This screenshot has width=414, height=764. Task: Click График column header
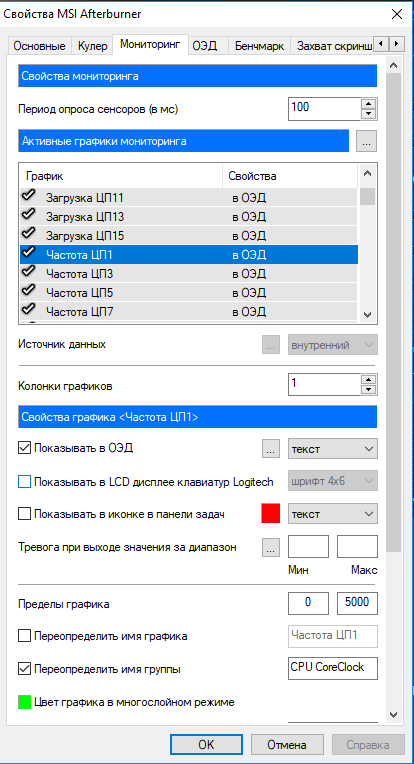tap(121, 176)
